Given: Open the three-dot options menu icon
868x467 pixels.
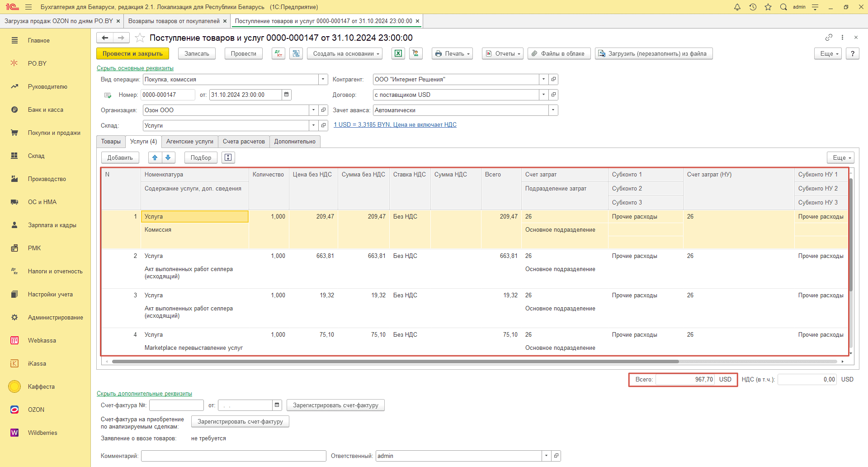Looking at the screenshot, I should click(842, 37).
